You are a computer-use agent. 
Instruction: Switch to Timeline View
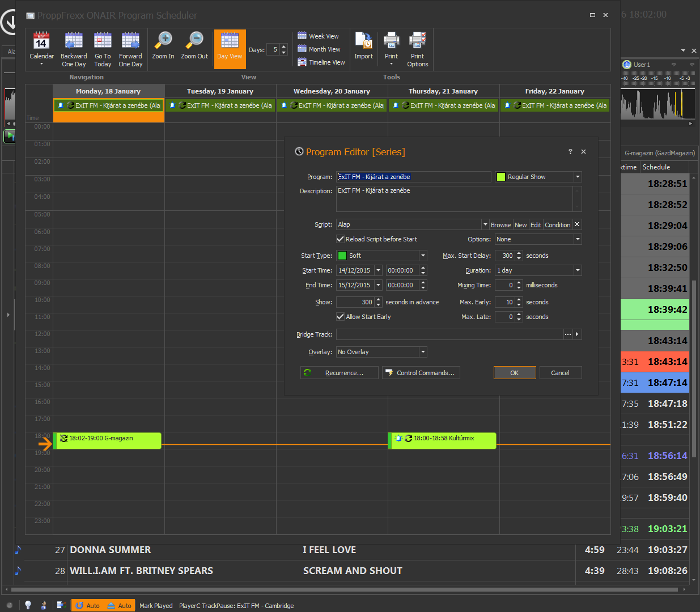tap(321, 62)
